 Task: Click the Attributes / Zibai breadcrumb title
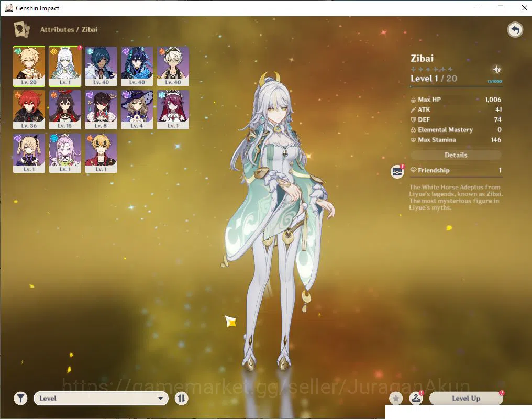(69, 29)
